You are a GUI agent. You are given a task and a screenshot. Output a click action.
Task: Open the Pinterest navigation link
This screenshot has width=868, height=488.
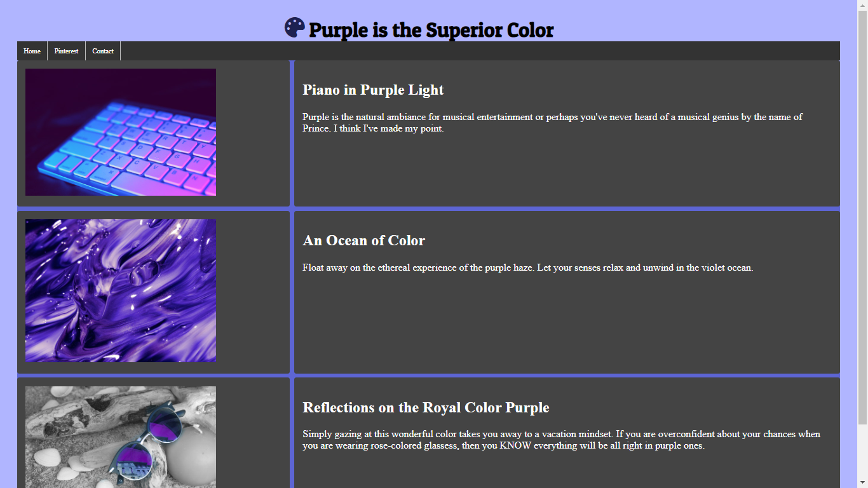tap(66, 51)
